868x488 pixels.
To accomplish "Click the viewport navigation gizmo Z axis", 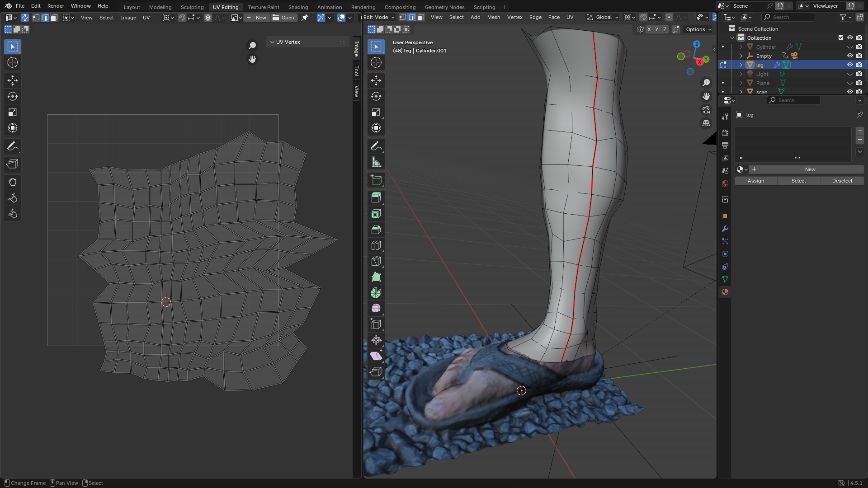I will point(697,44).
